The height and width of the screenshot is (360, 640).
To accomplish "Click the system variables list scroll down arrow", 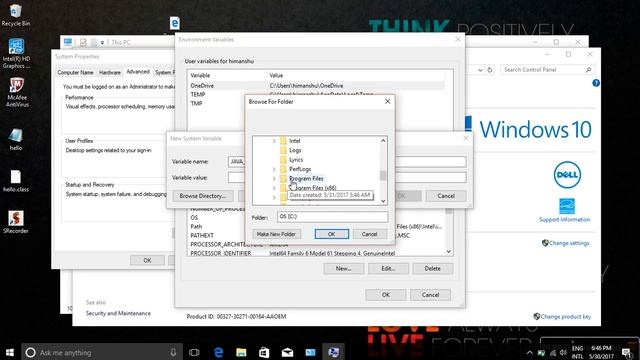I will (x=449, y=252).
